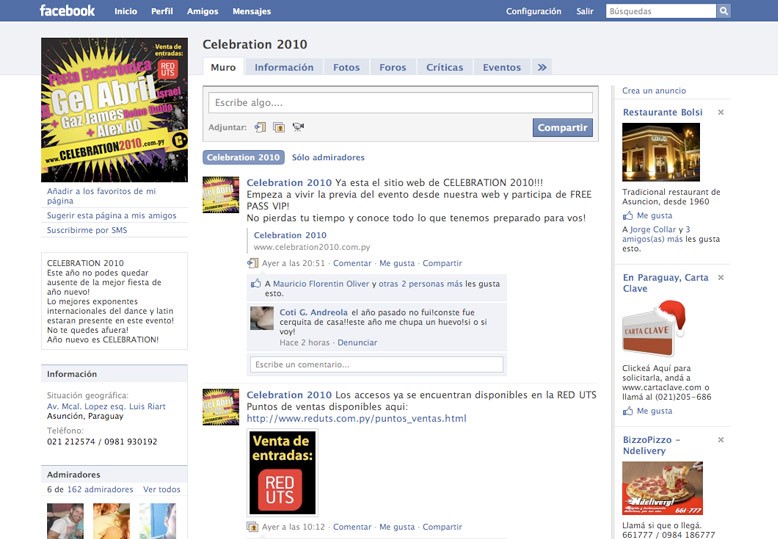Open the Restaurante Bolsi ad title
The height and width of the screenshot is (539, 778).
click(x=663, y=113)
